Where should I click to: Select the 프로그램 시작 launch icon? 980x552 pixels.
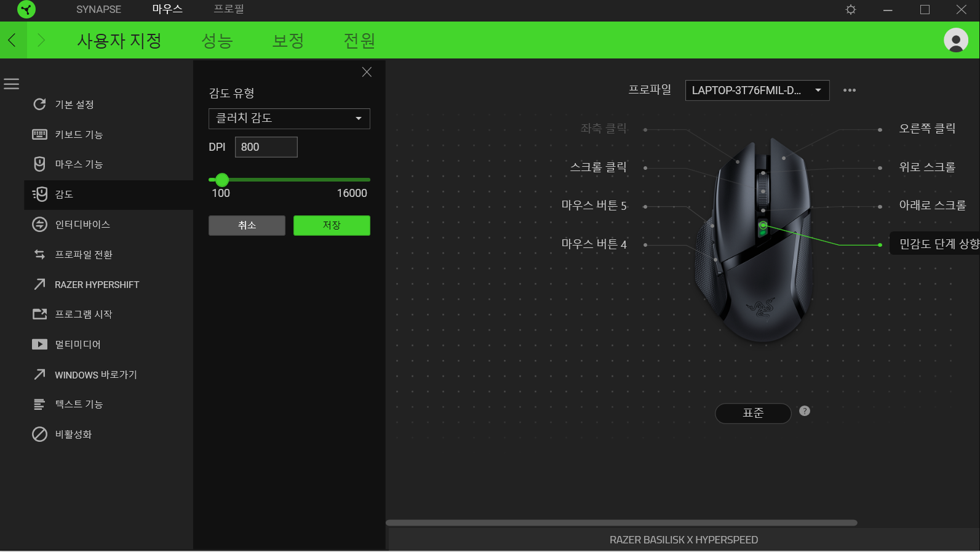[x=39, y=314]
